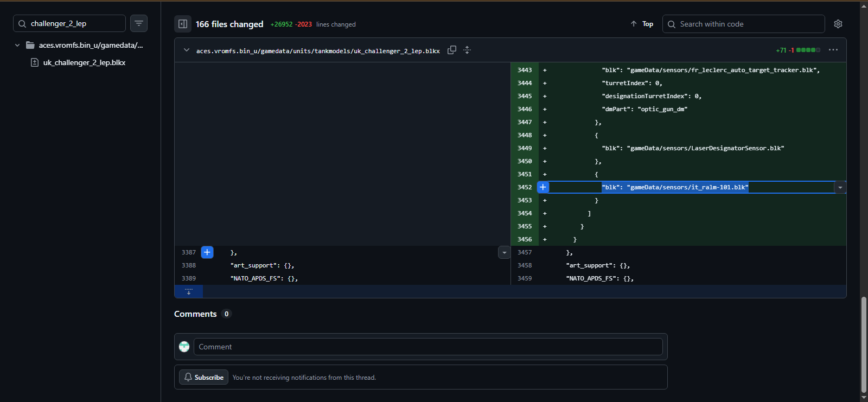Image resolution: width=868 pixels, height=402 pixels.
Task: Click the challenger_2_lep file filter field
Action: pos(75,23)
